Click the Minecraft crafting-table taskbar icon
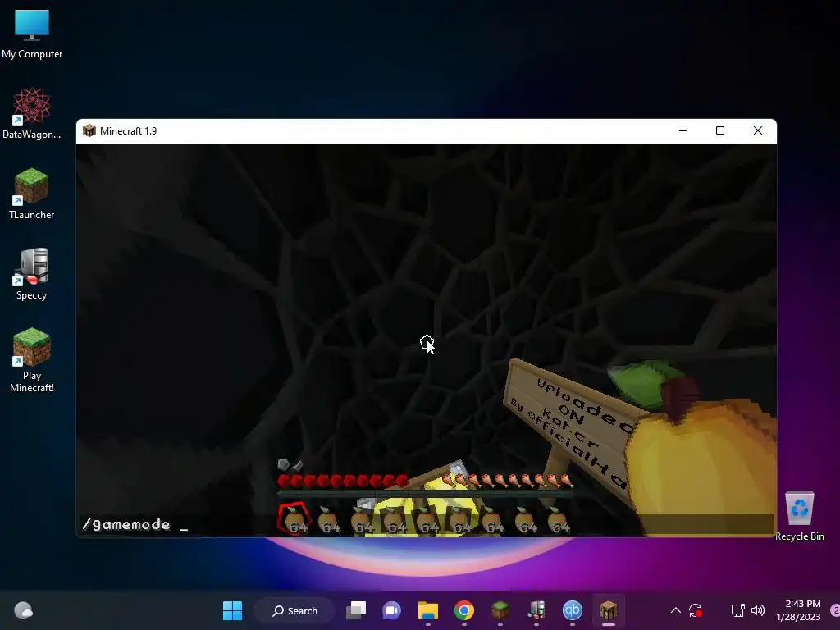This screenshot has width=840, height=630. coord(609,610)
